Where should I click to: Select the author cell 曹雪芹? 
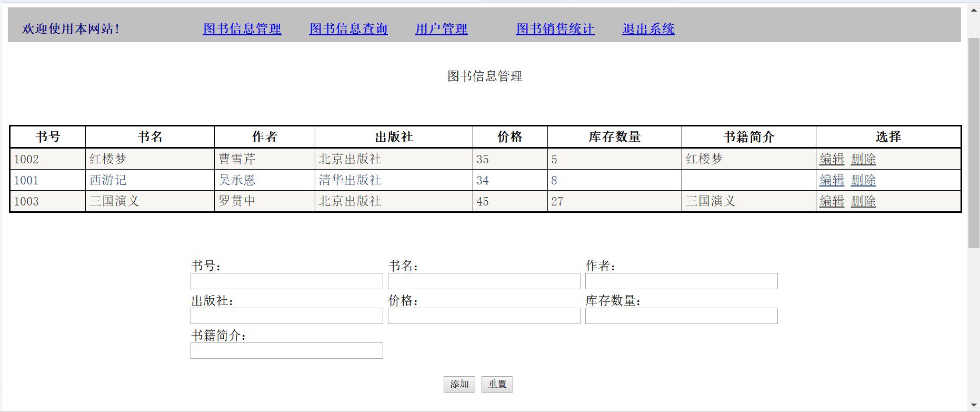click(265, 159)
